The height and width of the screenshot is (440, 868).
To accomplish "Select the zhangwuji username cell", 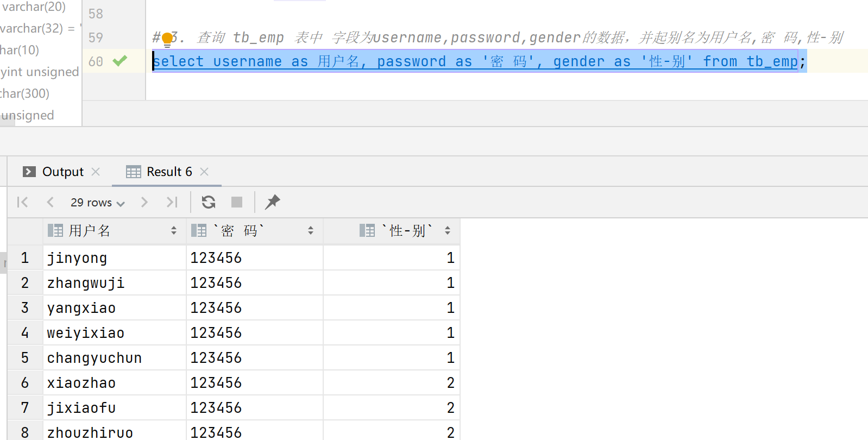I will point(115,283).
